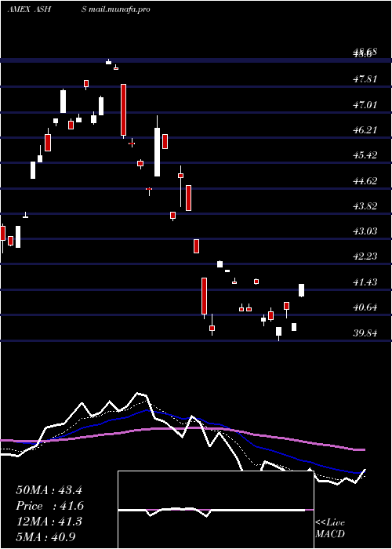Image resolution: width=392 pixels, height=549 pixels.
Task: Click the 47.01 price axis label
Action: [x=365, y=104]
